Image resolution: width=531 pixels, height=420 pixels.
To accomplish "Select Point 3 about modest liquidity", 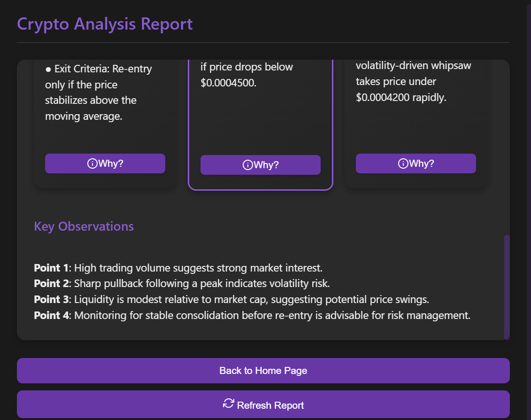I will (231, 299).
